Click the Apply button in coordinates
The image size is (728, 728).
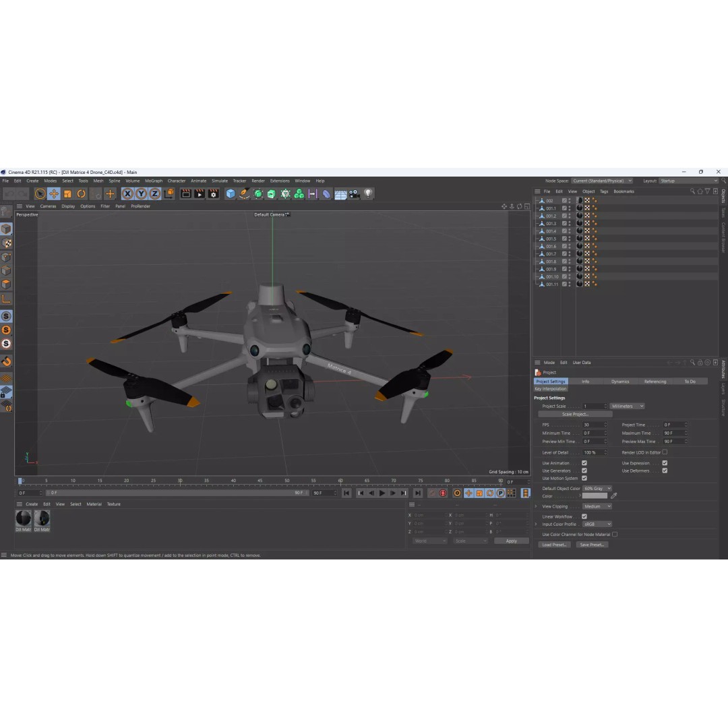[x=511, y=541]
